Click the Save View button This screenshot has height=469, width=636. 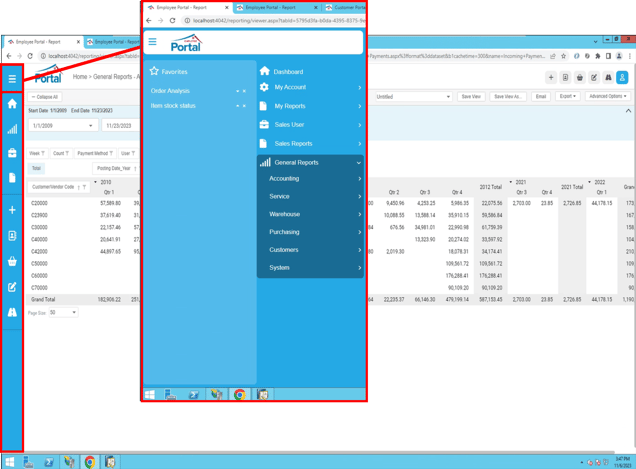(471, 97)
